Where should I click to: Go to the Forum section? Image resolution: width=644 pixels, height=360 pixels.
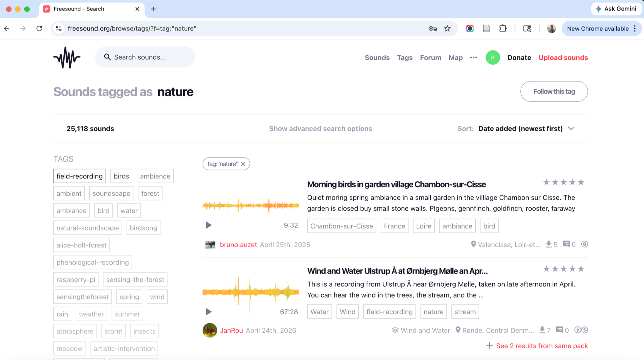coord(430,57)
